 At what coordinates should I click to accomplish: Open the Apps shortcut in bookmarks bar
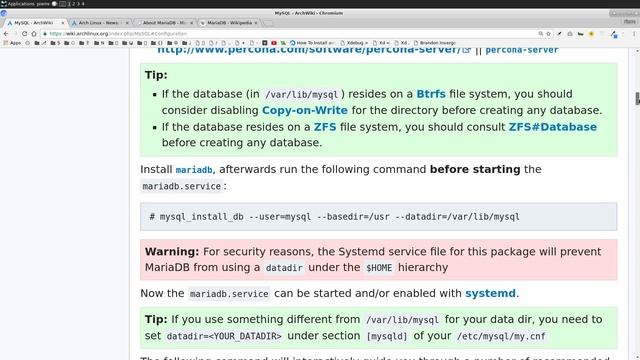(12, 43)
